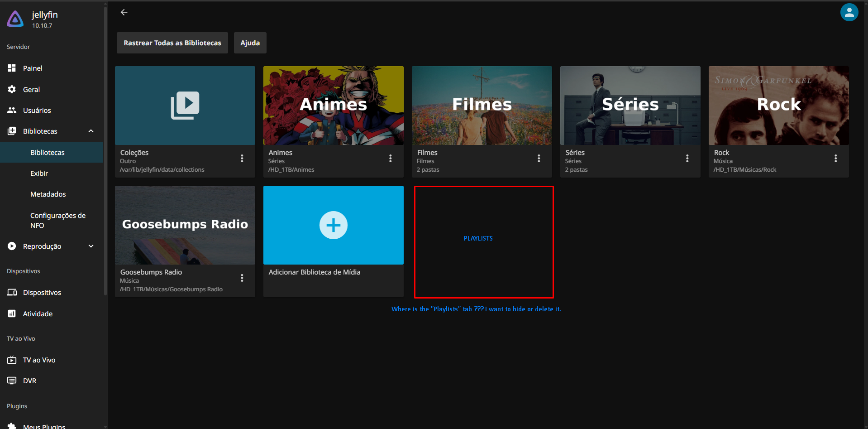
Task: Click the Ajuda button
Action: tap(250, 43)
